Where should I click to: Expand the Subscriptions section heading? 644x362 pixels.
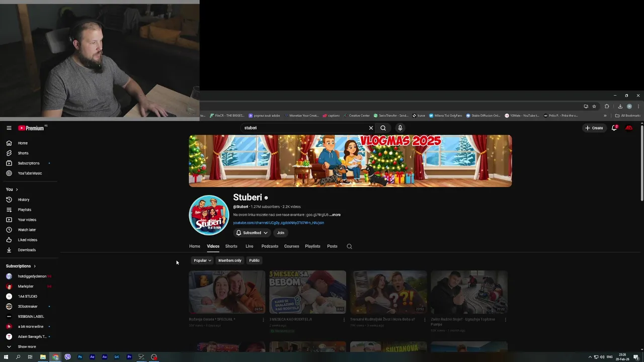(x=21, y=266)
